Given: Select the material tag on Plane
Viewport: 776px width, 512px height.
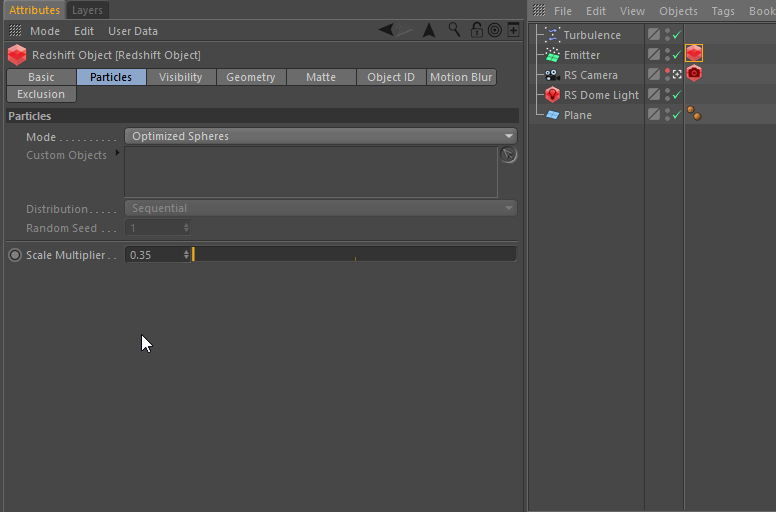Looking at the screenshot, I should [694, 114].
